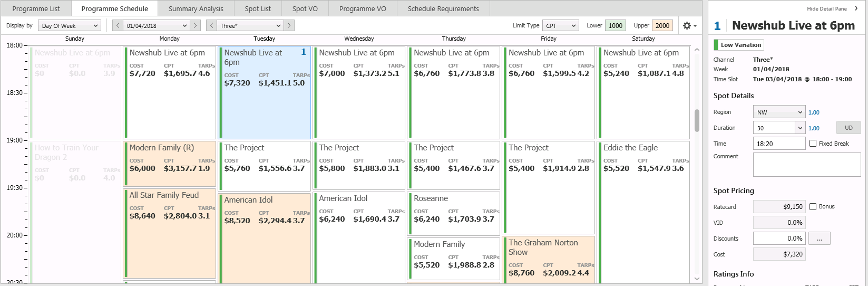Image resolution: width=868 pixels, height=286 pixels.
Task: Switch to Summary Analysis tab
Action: [x=196, y=8]
